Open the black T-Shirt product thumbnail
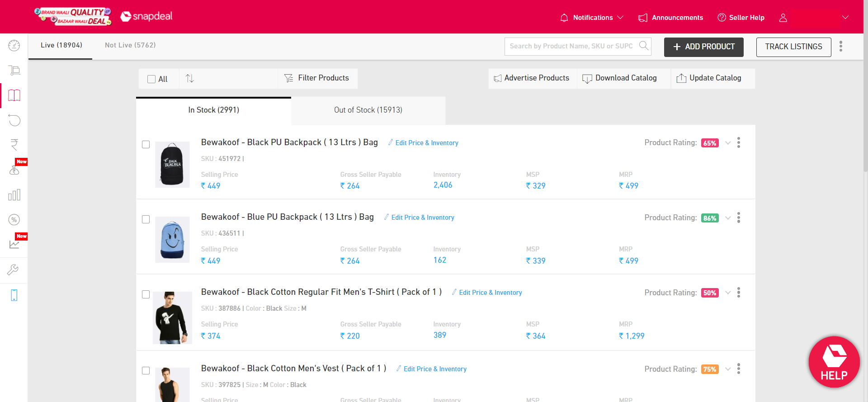The image size is (868, 402). tap(172, 318)
